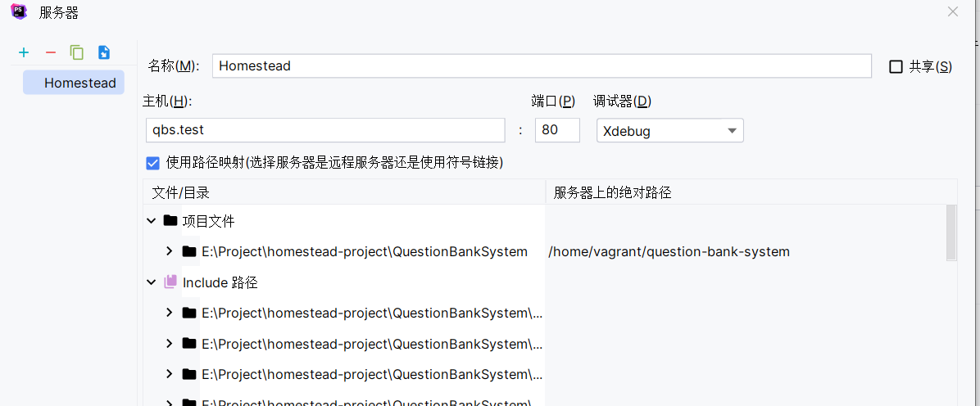
Task: Collapse the 项目文件 tree node
Action: [x=152, y=220]
